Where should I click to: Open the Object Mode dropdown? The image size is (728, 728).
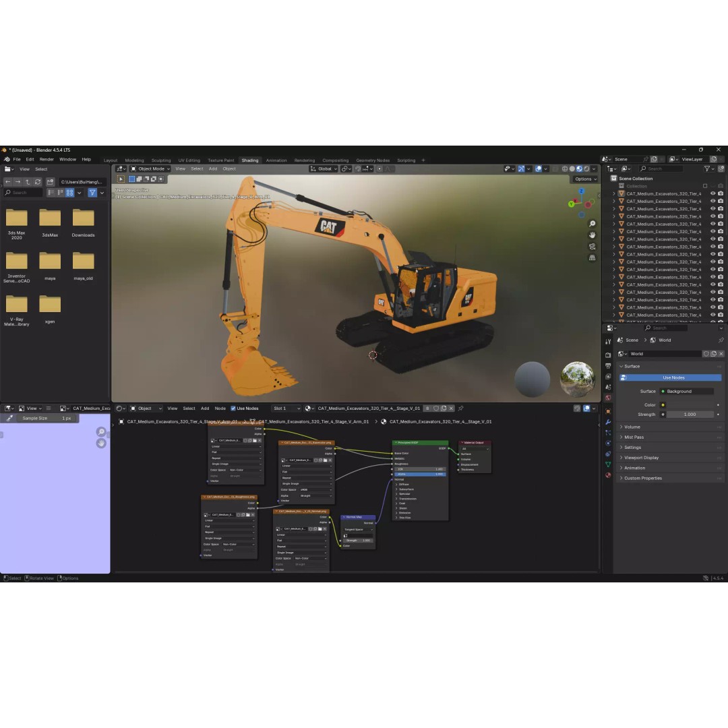click(150, 169)
